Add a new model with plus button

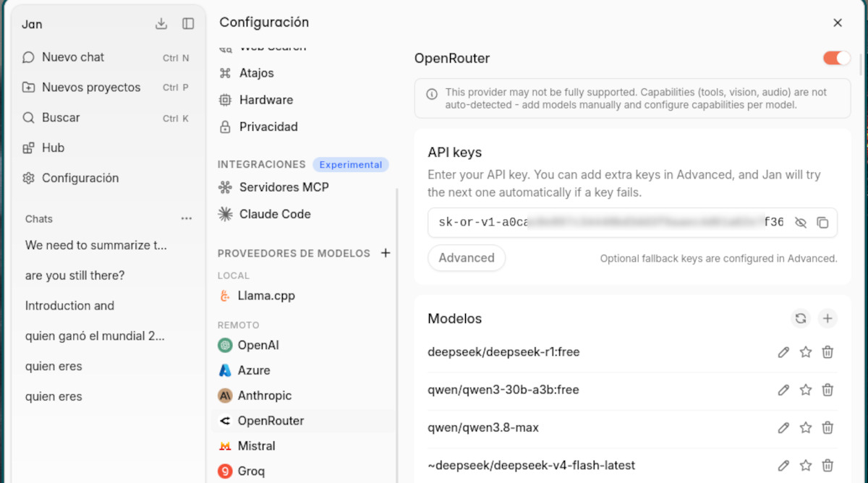(x=827, y=318)
